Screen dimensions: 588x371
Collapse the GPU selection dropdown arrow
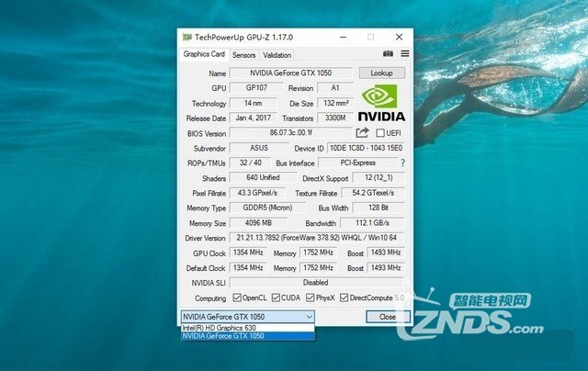(308, 316)
